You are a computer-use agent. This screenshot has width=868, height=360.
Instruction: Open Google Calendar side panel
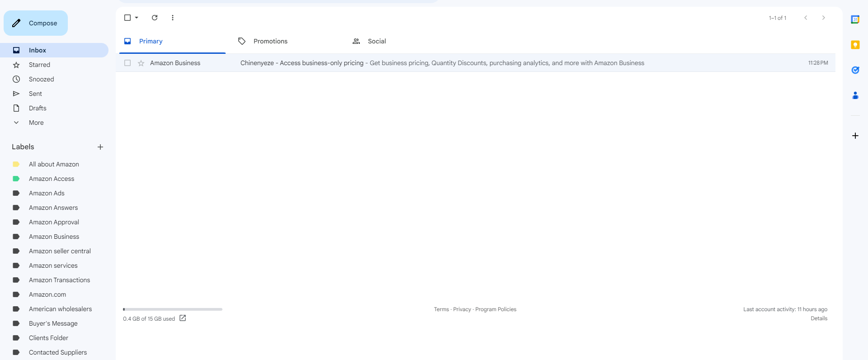point(855,19)
